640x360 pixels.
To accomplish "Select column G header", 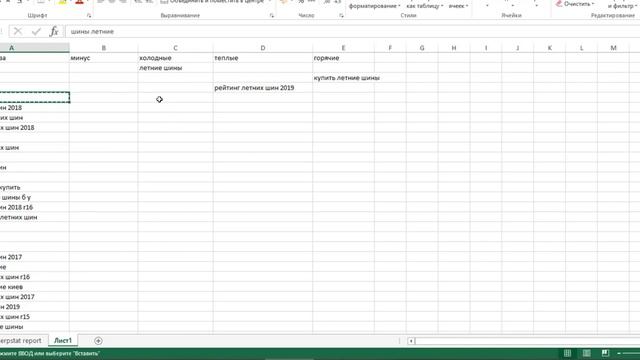I will pos(422,48).
